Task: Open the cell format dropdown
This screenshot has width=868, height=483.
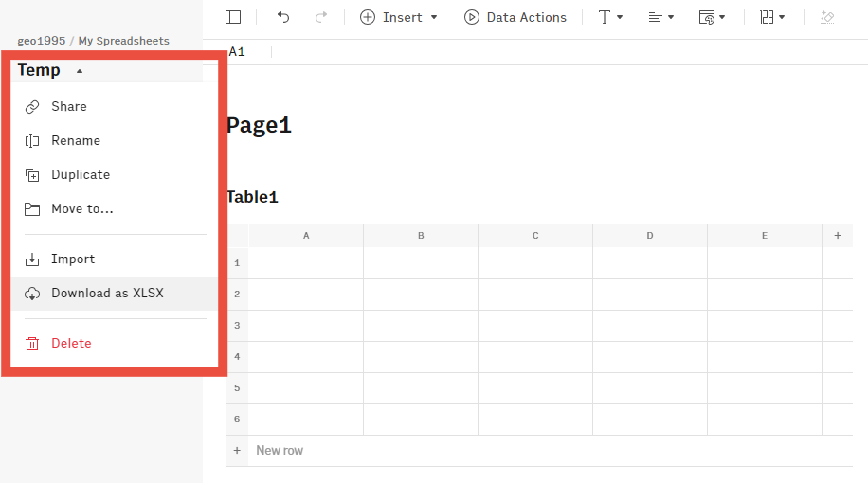Action: [712, 17]
